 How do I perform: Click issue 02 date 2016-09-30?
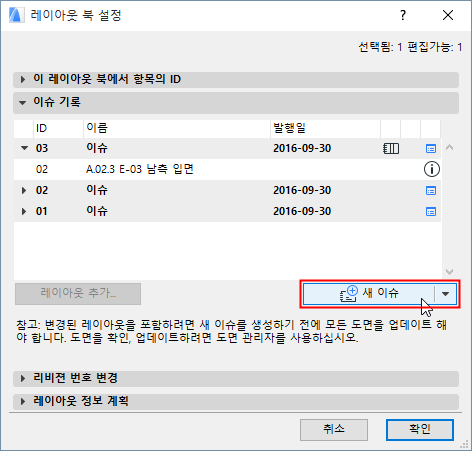point(302,190)
